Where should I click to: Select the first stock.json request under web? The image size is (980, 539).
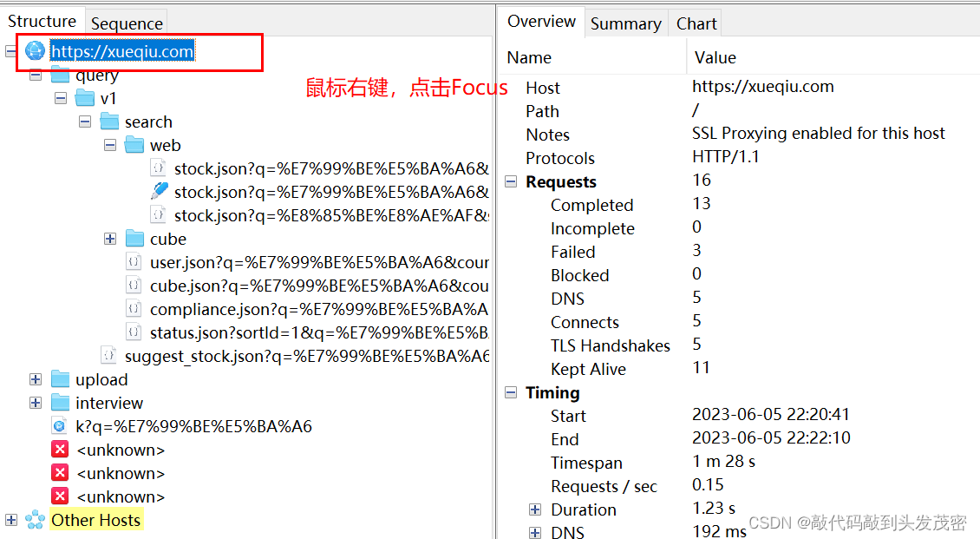pos(331,169)
